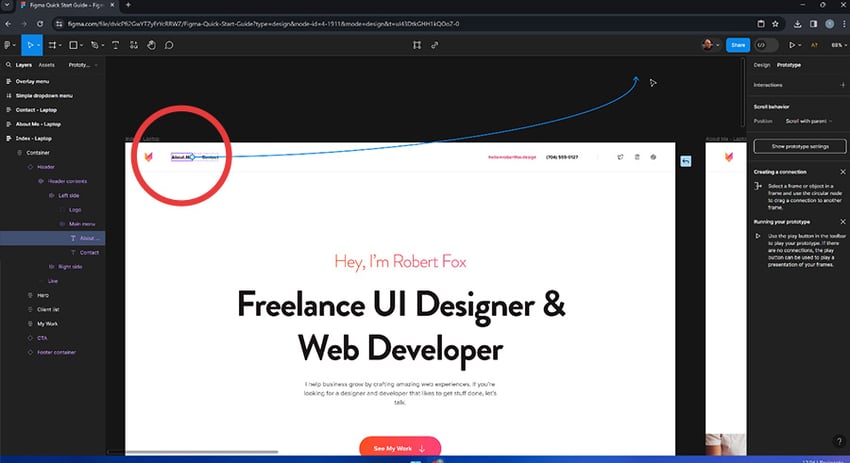
Task: Open the Scroll with parent dropdown
Action: coord(808,121)
